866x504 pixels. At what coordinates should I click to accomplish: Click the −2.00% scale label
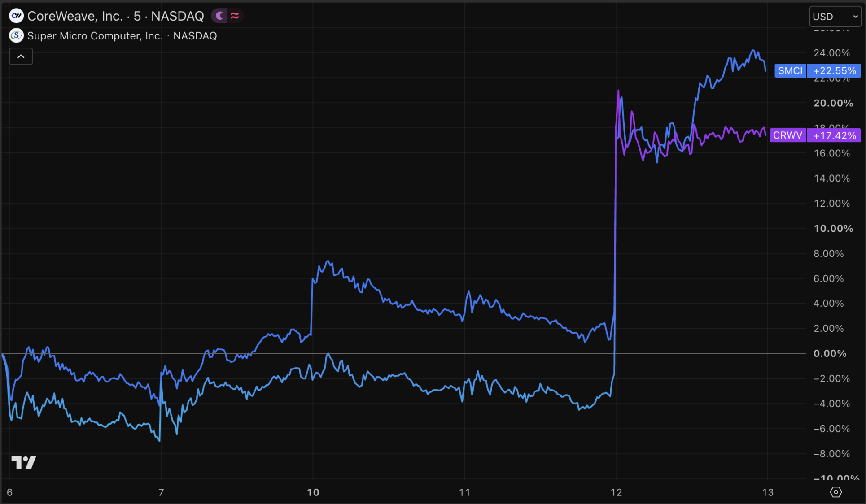(x=831, y=379)
